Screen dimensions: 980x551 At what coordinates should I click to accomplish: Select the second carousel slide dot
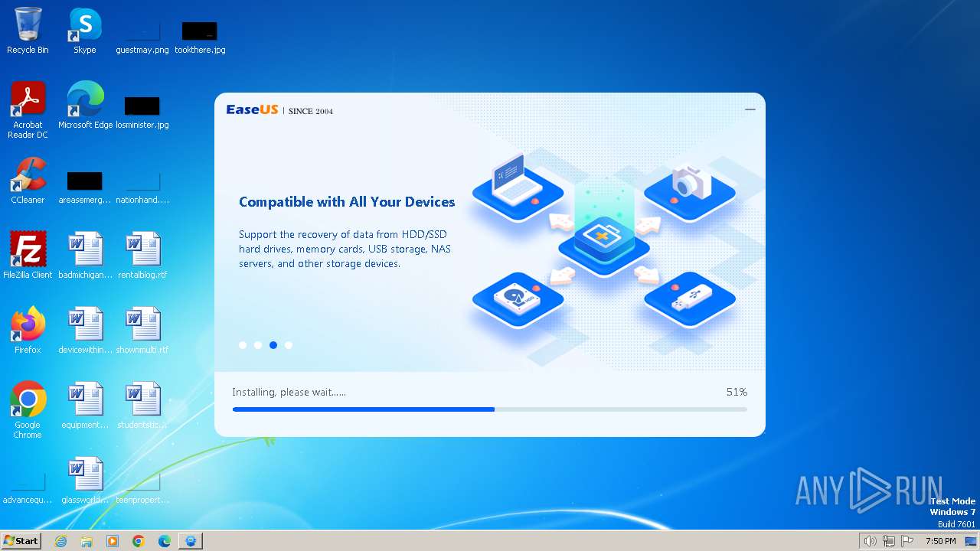258,345
